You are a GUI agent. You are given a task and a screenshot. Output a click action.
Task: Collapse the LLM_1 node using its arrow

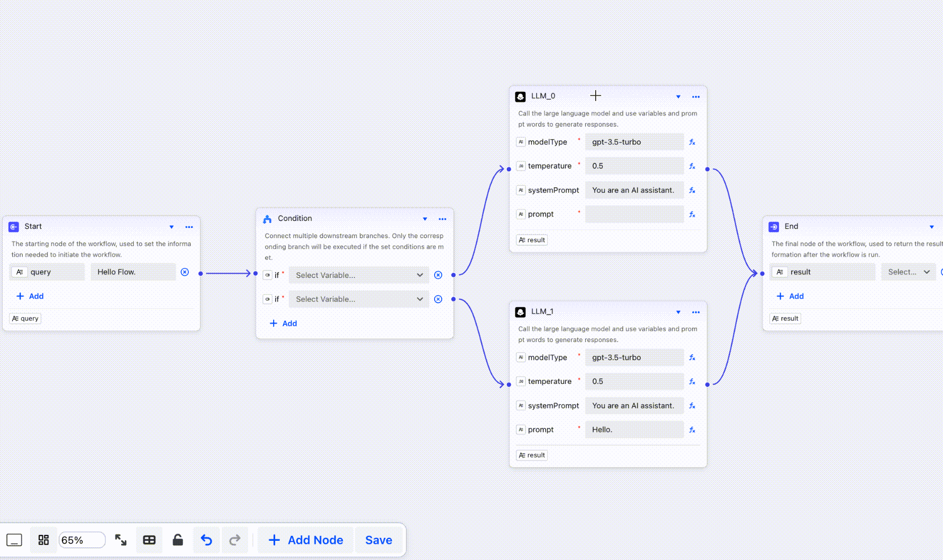[x=678, y=312]
